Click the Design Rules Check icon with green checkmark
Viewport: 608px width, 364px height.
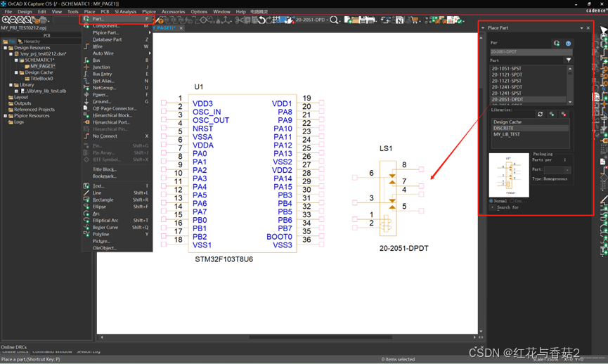459,20
